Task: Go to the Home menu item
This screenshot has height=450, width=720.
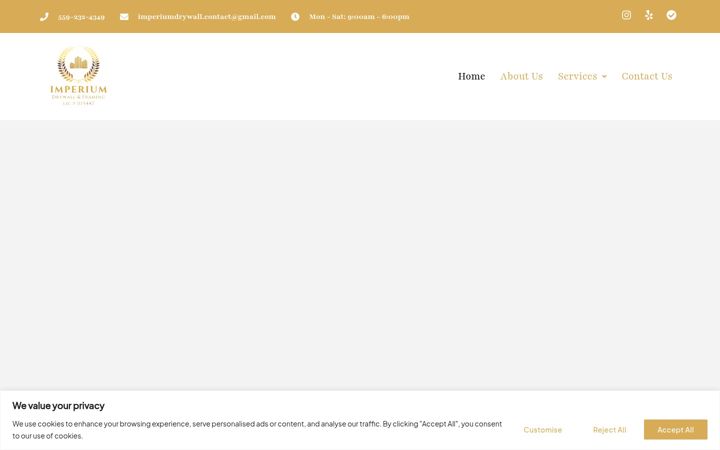Action: [x=472, y=76]
